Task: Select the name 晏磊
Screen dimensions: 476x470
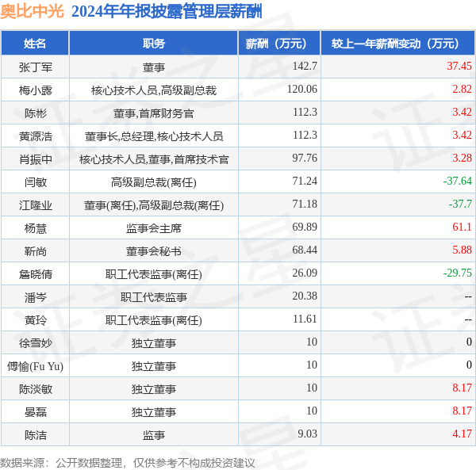Action: pos(36,412)
